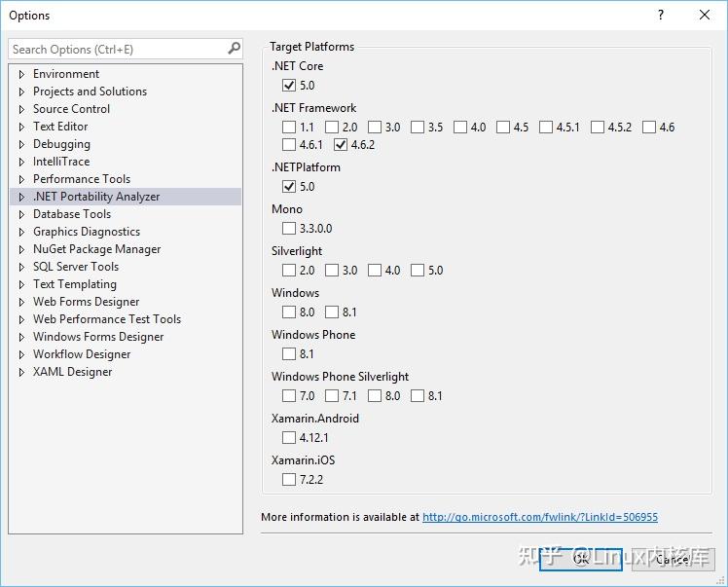Expand .NET Portability Analyzer arrow

(x=21, y=197)
